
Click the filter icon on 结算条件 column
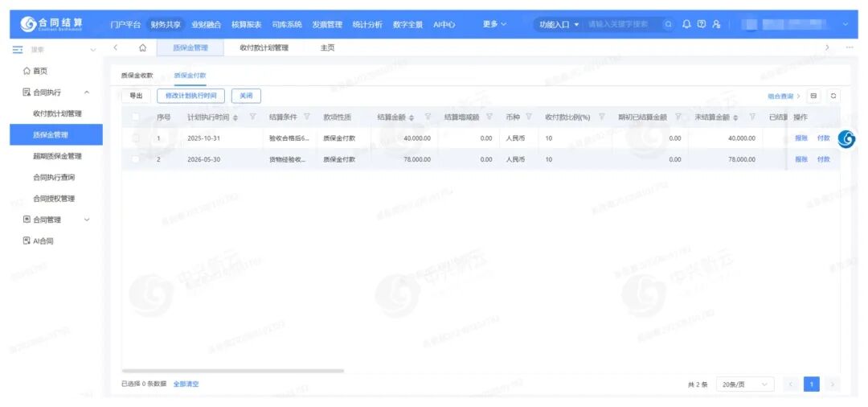tap(307, 117)
